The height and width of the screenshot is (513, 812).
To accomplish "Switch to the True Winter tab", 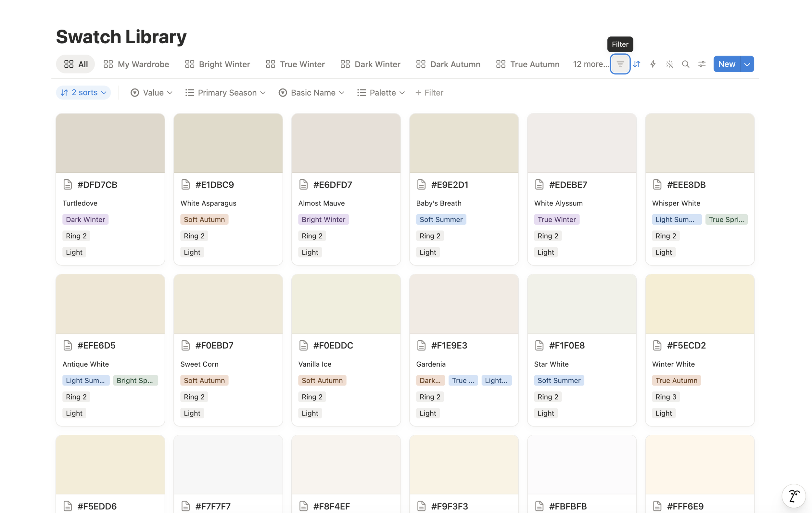I will (x=295, y=64).
